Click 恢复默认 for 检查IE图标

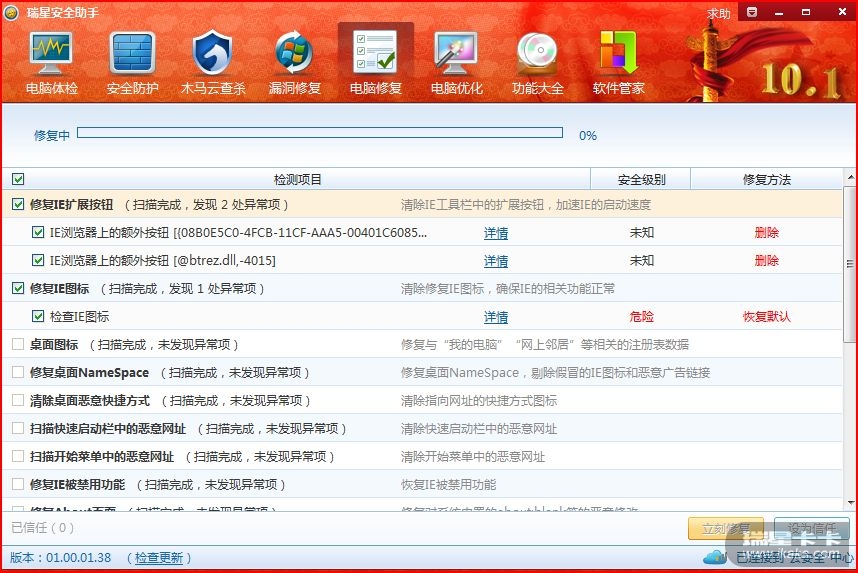click(767, 316)
